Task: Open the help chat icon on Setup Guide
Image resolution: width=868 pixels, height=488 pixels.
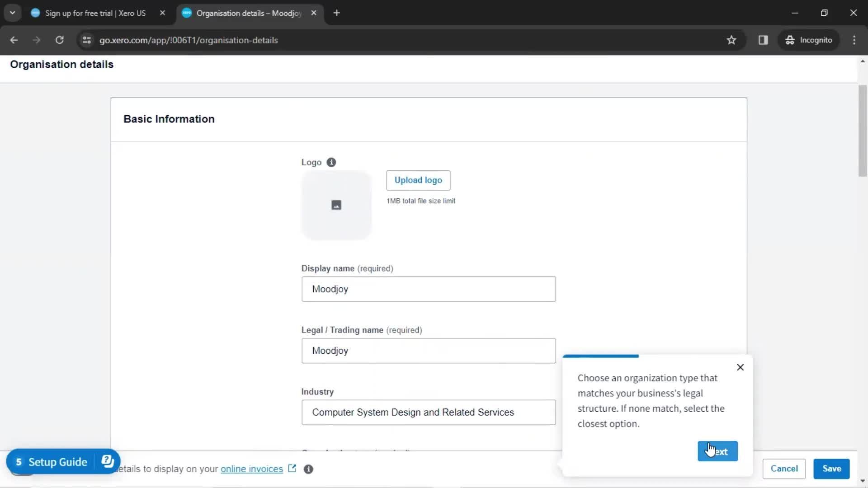Action: pyautogui.click(x=108, y=461)
